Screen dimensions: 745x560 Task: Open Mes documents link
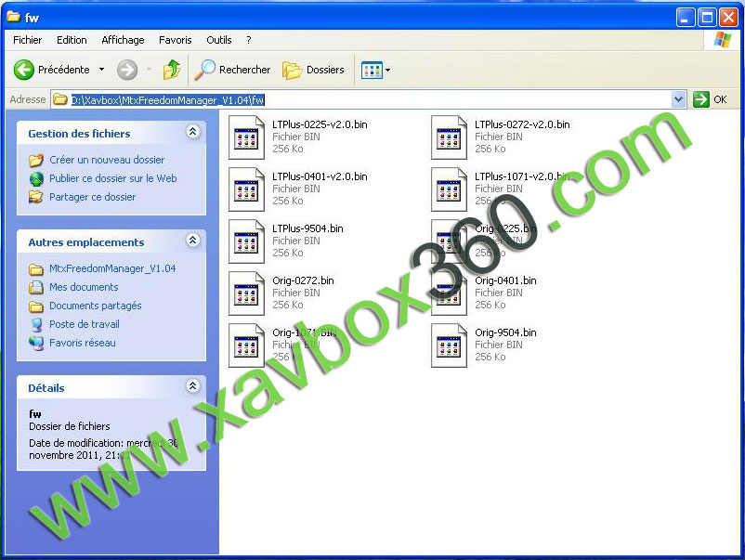[x=84, y=287]
